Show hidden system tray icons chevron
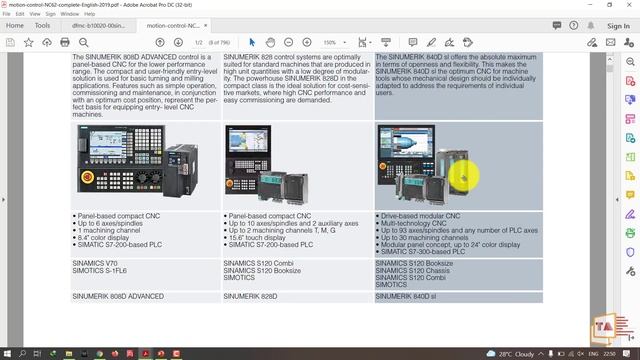The width and height of the screenshot is (640, 360). (541, 354)
